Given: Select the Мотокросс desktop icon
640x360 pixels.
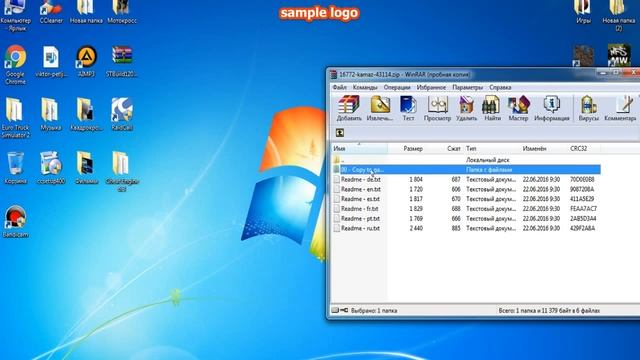Looking at the screenshot, I should click(122, 12).
